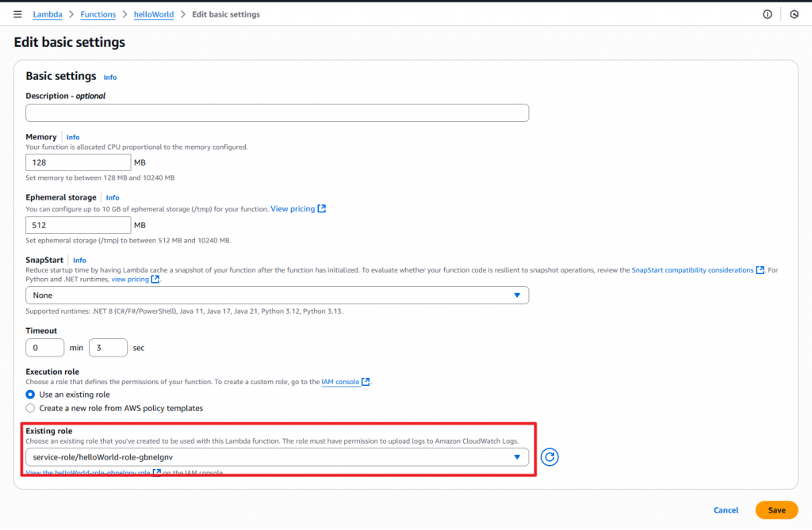Image resolution: width=812 pixels, height=530 pixels.
Task: Click the Ephemeral storage field showing 512
Action: [x=79, y=225]
